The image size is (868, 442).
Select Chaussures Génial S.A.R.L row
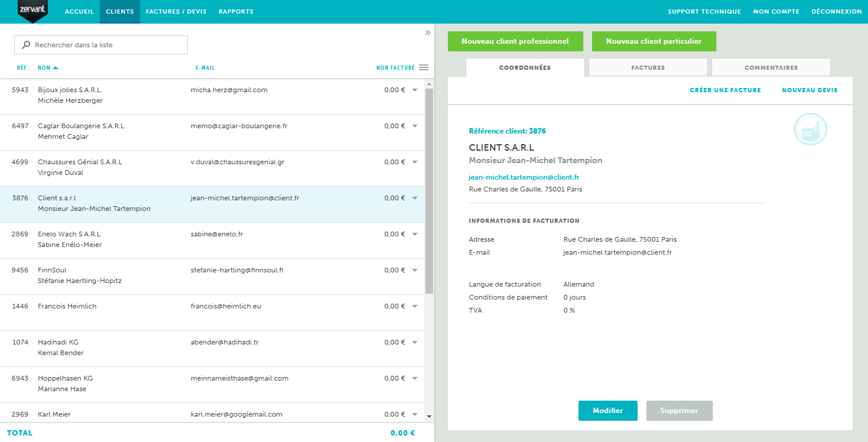click(212, 168)
